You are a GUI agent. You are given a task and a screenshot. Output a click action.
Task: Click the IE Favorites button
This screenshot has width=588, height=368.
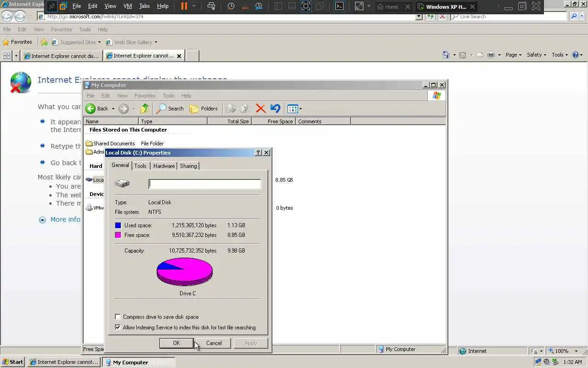17,42
